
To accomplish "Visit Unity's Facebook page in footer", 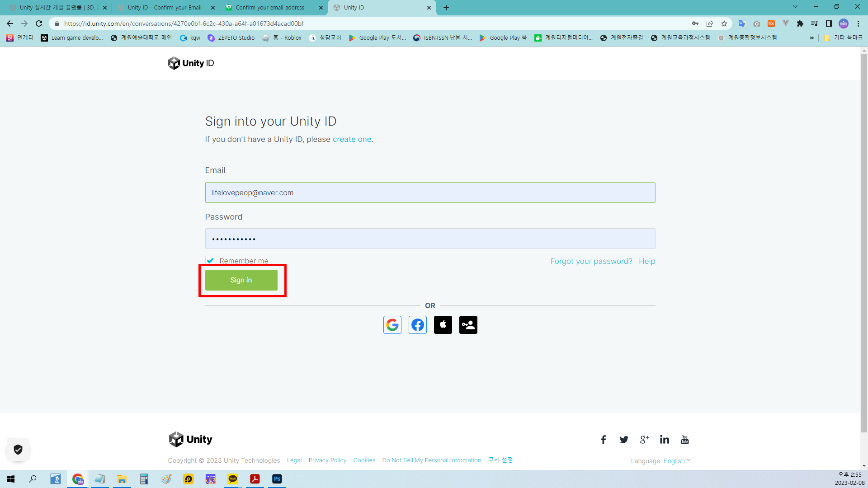I will 603,440.
